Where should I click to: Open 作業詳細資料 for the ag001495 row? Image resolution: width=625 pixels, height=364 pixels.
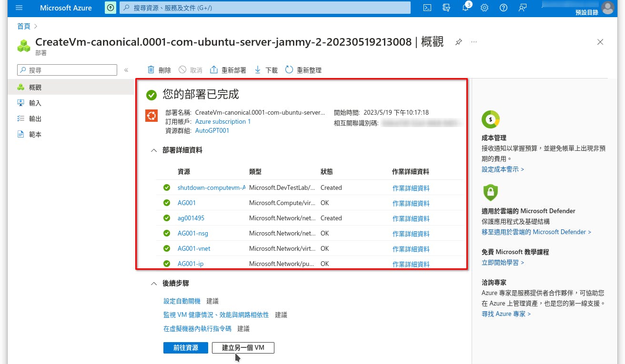pos(411,218)
